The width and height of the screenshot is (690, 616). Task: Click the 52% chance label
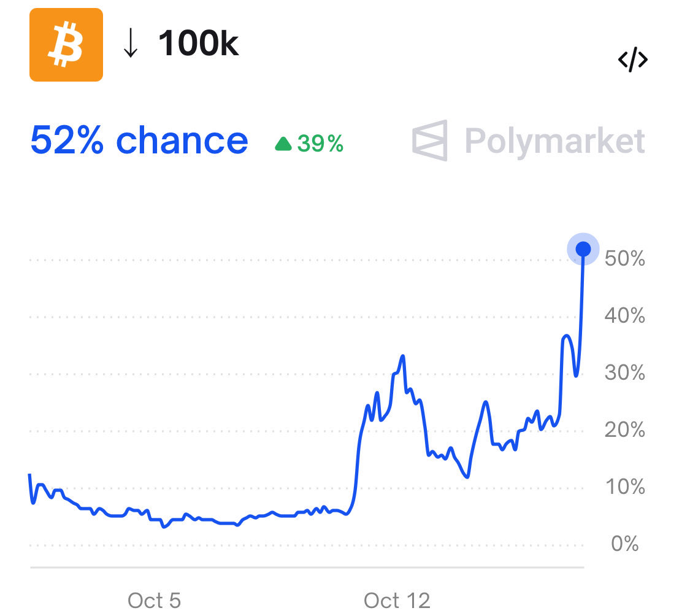[x=140, y=140]
